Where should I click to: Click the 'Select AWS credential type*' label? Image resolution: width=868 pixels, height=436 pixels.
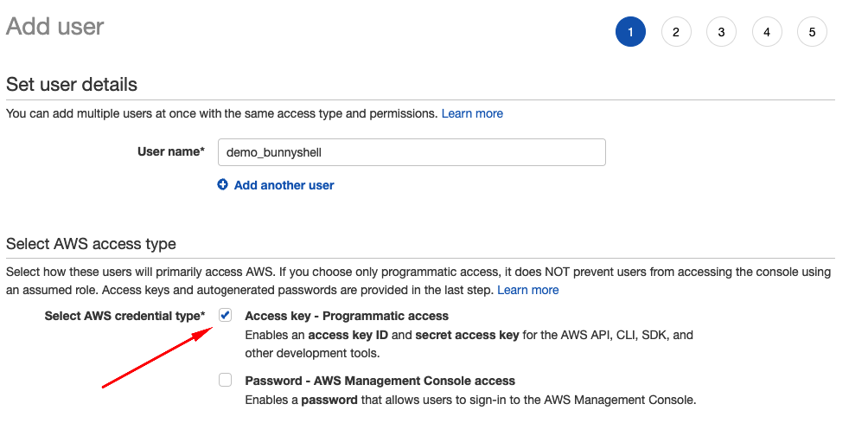(x=124, y=316)
